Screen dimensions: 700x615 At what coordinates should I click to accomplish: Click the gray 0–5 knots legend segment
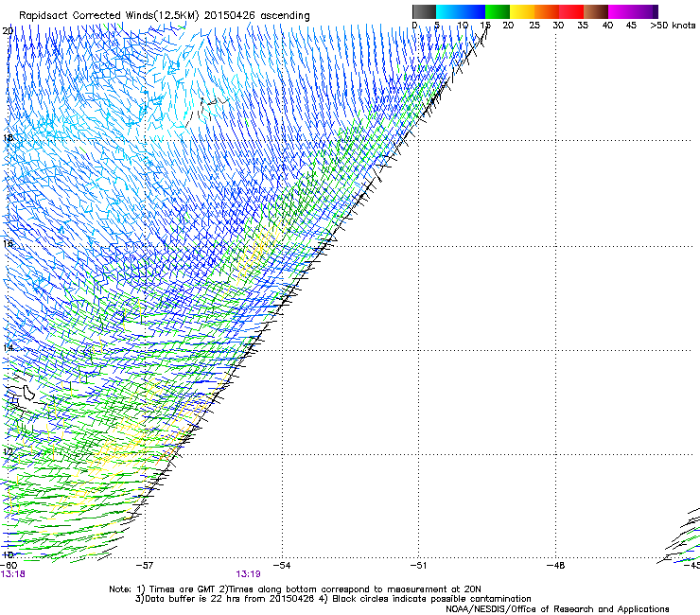click(424, 11)
